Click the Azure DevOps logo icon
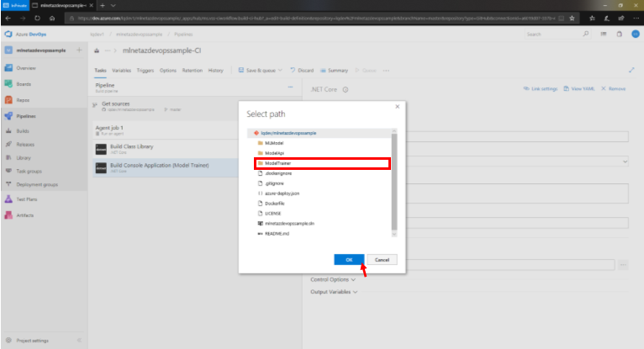 coord(8,34)
